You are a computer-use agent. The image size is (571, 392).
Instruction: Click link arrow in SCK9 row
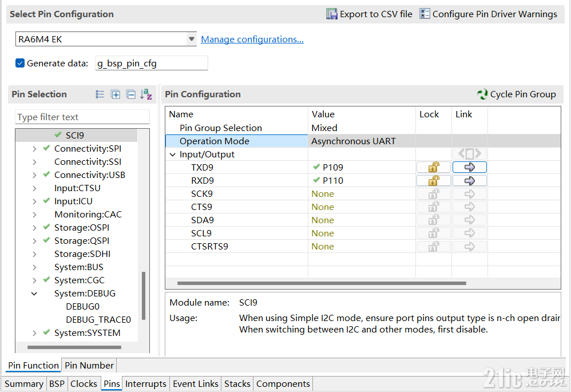coord(469,194)
